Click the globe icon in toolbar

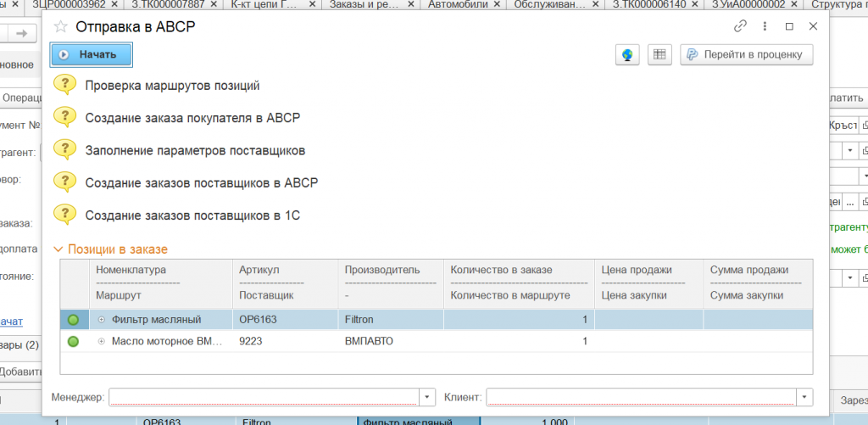[x=627, y=54]
